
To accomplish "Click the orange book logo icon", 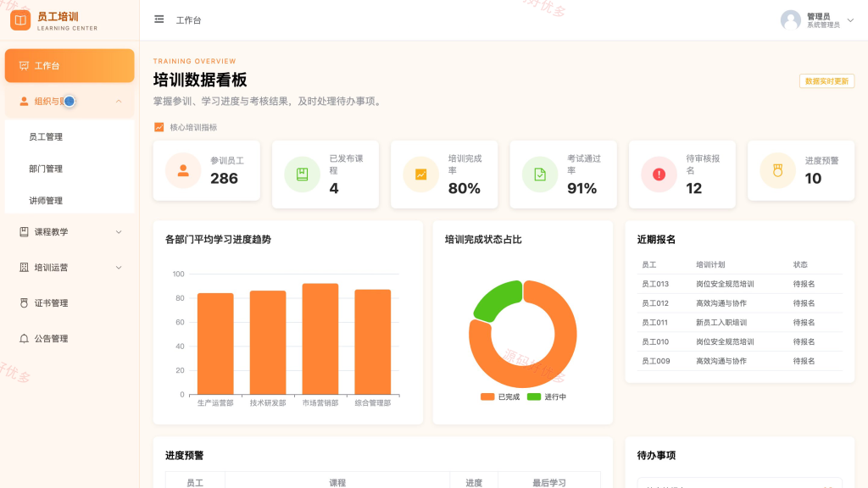I will pyautogui.click(x=20, y=20).
